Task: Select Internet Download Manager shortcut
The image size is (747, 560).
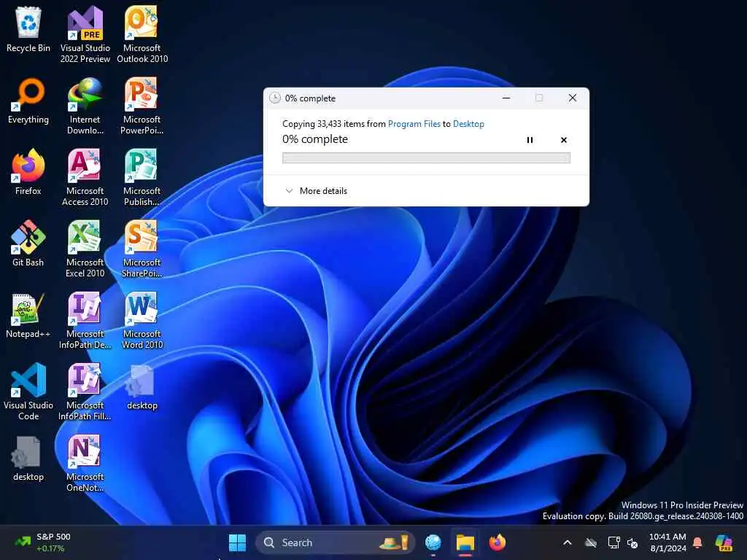Action: coord(85,106)
